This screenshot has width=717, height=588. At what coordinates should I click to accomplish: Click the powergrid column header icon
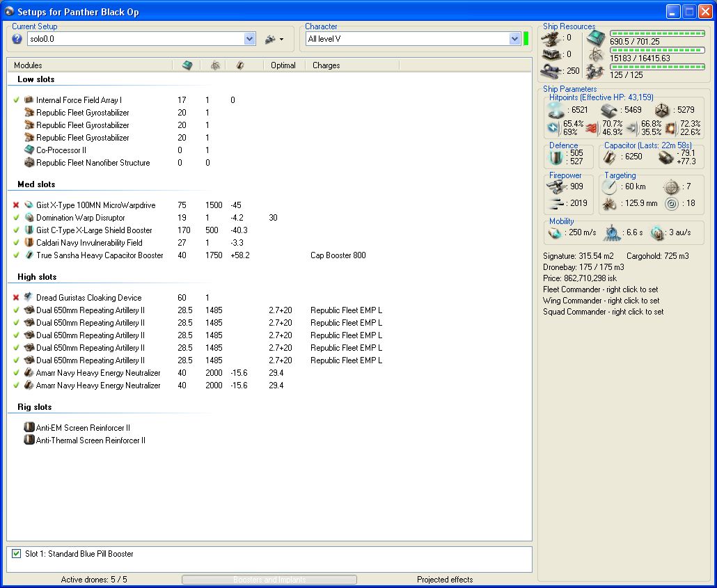click(x=215, y=65)
